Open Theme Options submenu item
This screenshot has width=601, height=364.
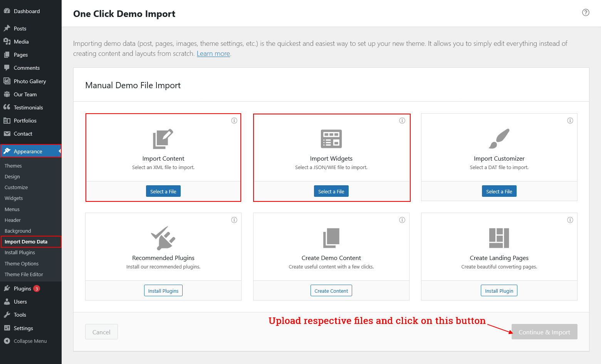click(22, 263)
